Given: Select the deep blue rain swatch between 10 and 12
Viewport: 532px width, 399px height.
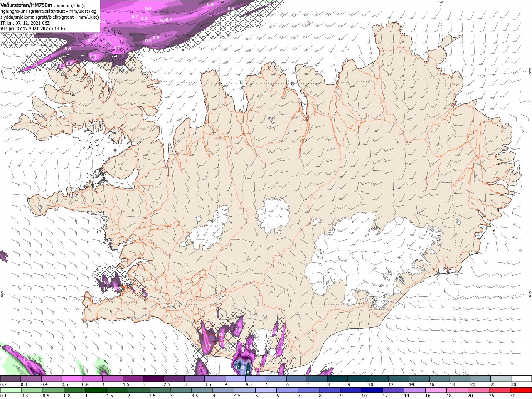Looking at the screenshot, I should (372, 390).
